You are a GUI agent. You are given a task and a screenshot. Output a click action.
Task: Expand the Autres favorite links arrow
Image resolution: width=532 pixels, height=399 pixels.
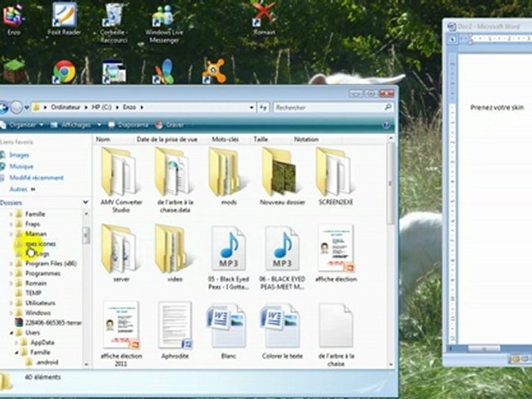click(33, 189)
